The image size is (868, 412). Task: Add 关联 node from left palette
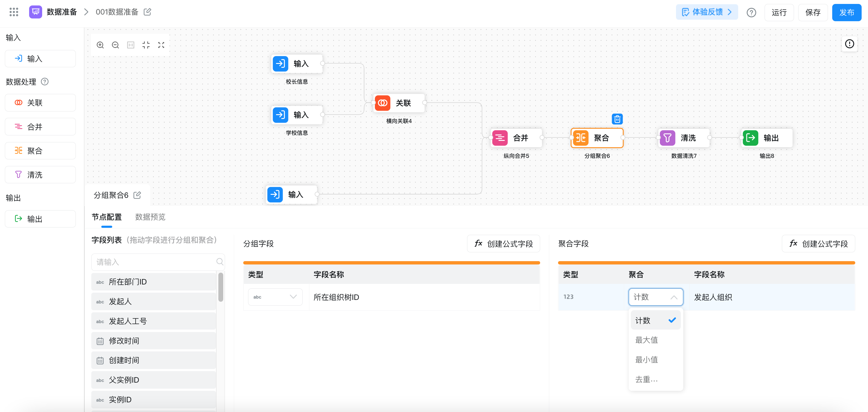[x=40, y=102]
